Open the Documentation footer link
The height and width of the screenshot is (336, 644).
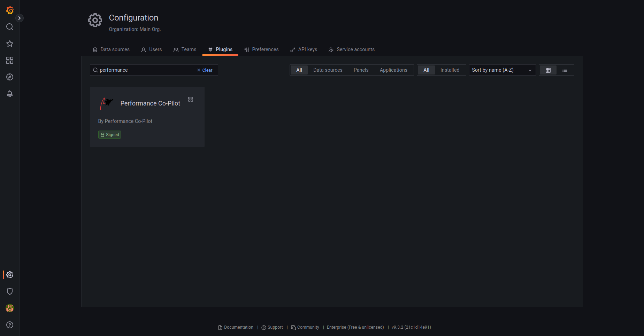pos(236,327)
